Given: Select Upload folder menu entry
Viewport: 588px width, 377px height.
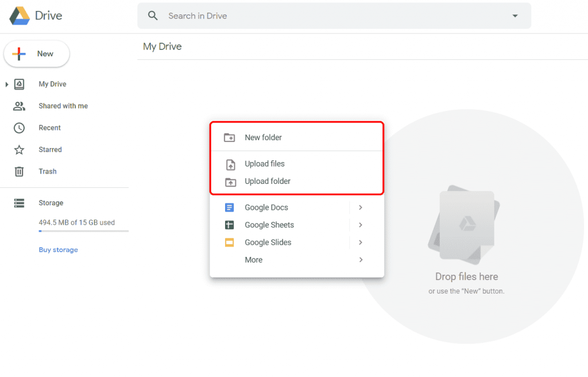Looking at the screenshot, I should (297, 181).
